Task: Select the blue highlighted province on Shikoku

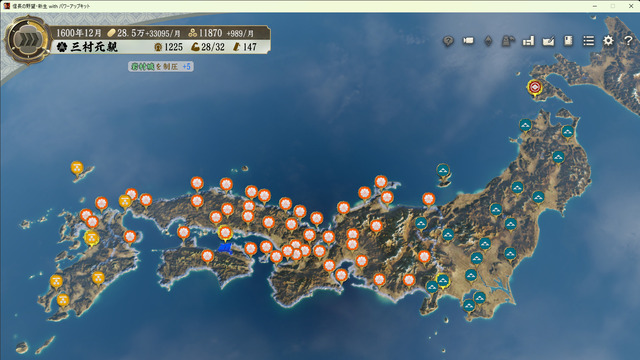Action: click(225, 248)
